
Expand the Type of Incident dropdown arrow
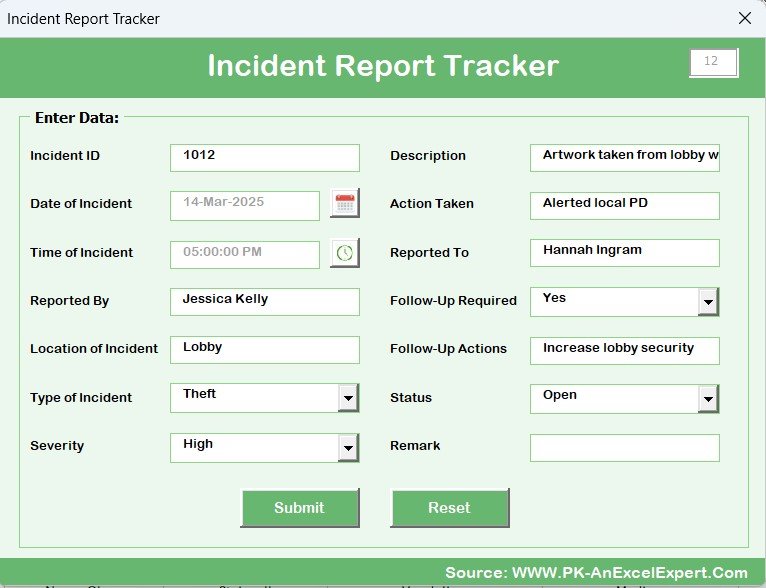(x=348, y=398)
